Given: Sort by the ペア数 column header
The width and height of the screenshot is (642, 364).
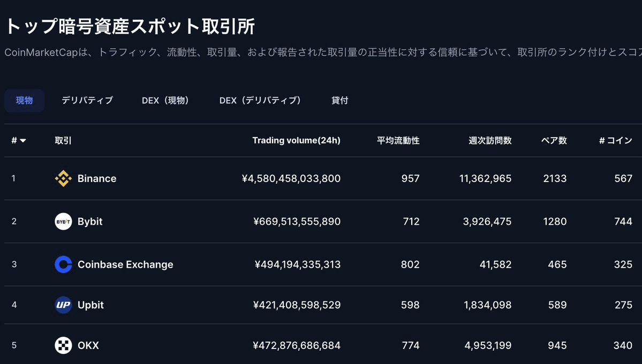Looking at the screenshot, I should pyautogui.click(x=555, y=140).
